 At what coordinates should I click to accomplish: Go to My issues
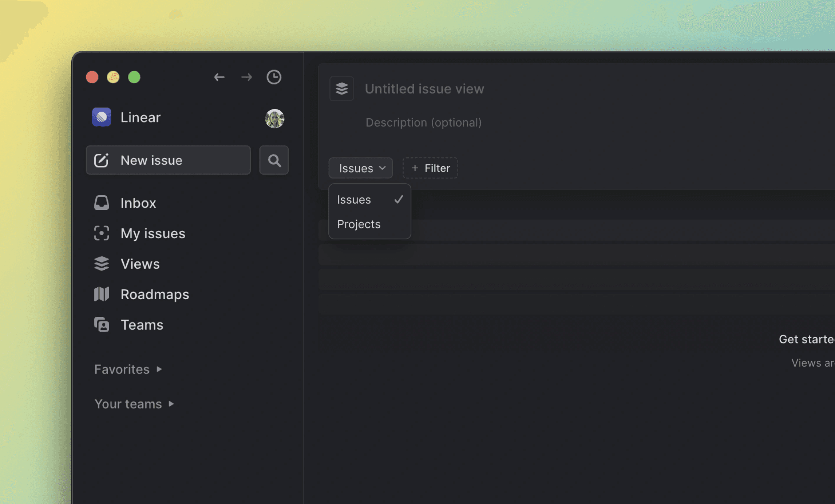coord(153,233)
